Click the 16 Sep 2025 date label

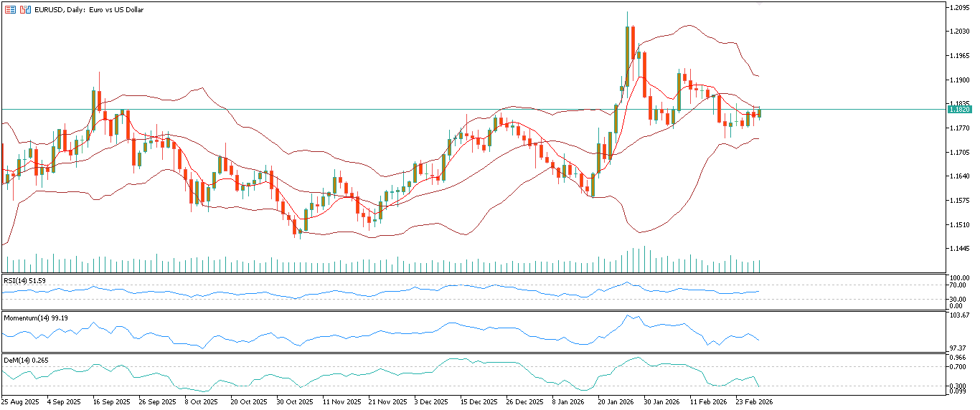[x=112, y=402]
